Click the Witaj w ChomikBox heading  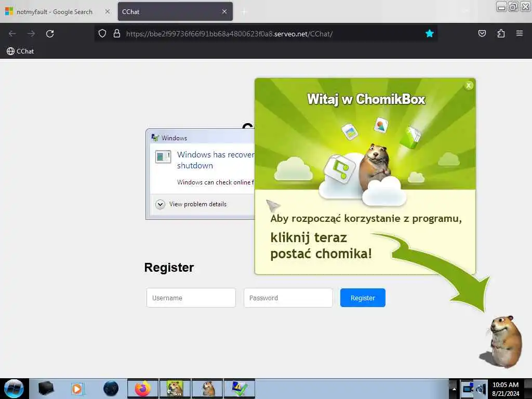[366, 99]
